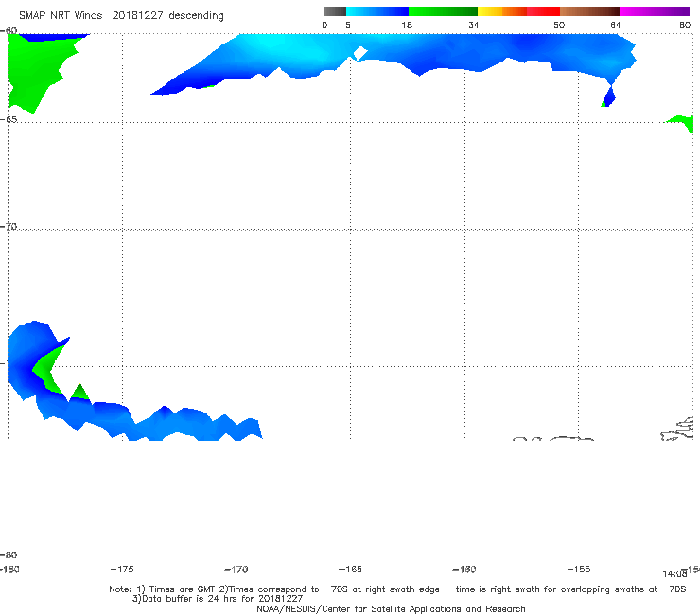700x615 pixels.
Task: Click the '-160' longitude axis label
Action: point(464,570)
